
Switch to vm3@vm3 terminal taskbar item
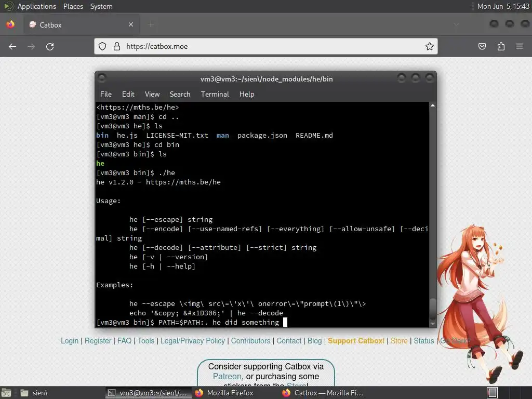148,393
